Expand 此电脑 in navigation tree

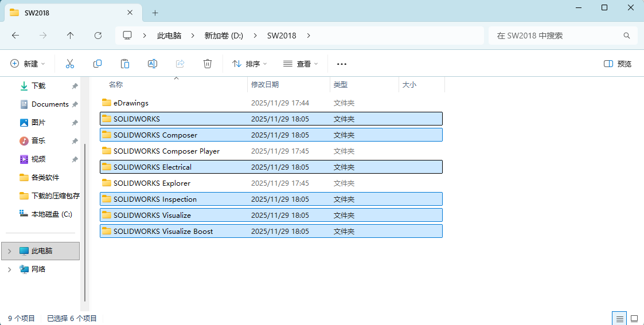point(9,250)
